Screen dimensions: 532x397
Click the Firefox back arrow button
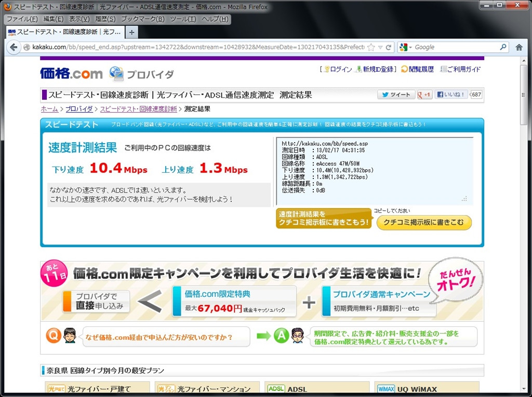[14, 47]
